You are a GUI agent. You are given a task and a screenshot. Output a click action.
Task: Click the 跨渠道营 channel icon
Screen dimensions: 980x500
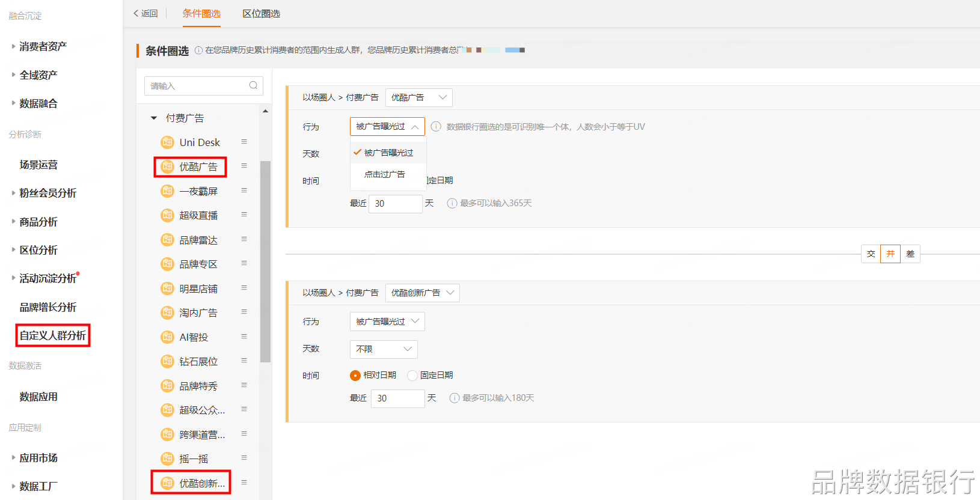pyautogui.click(x=168, y=434)
